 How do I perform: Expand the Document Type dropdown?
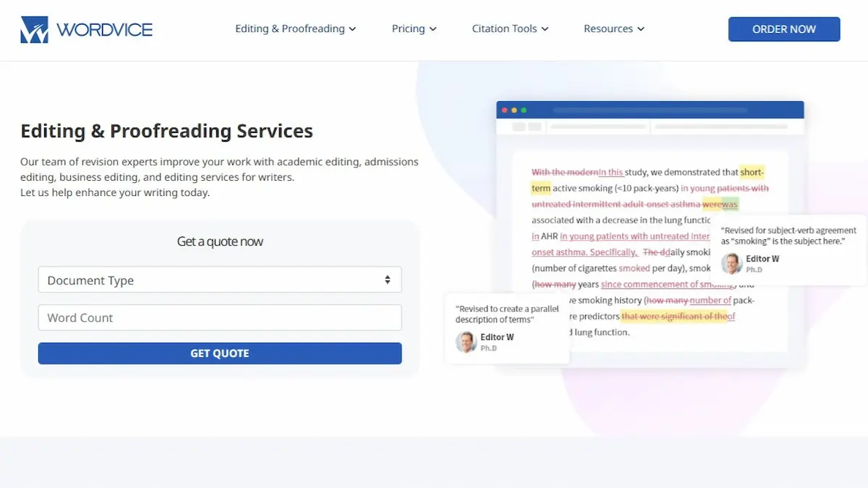pyautogui.click(x=220, y=280)
